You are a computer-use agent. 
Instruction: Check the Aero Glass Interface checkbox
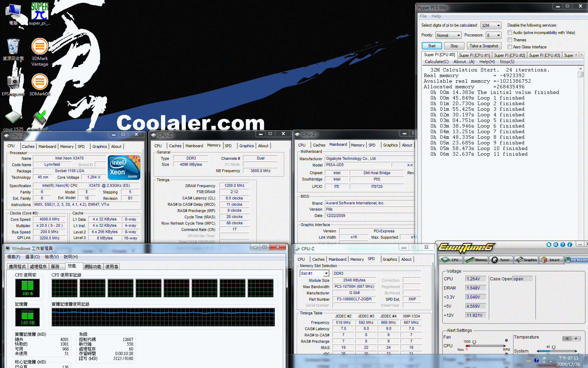[x=510, y=47]
